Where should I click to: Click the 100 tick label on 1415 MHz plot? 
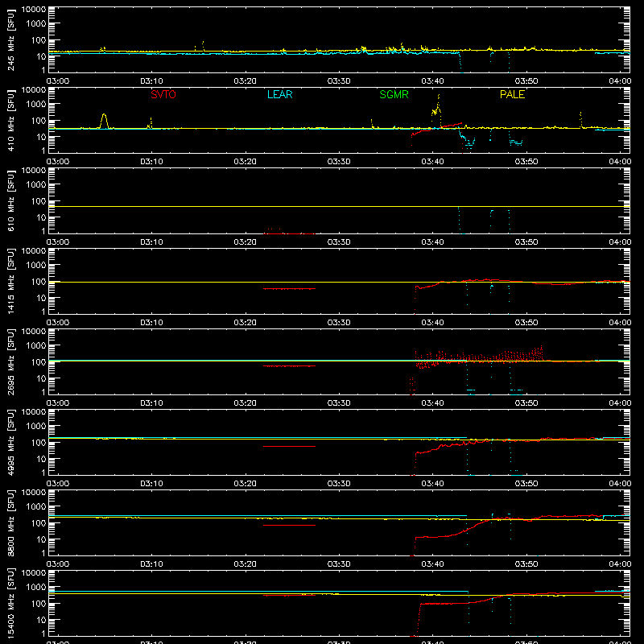pyautogui.click(x=39, y=282)
